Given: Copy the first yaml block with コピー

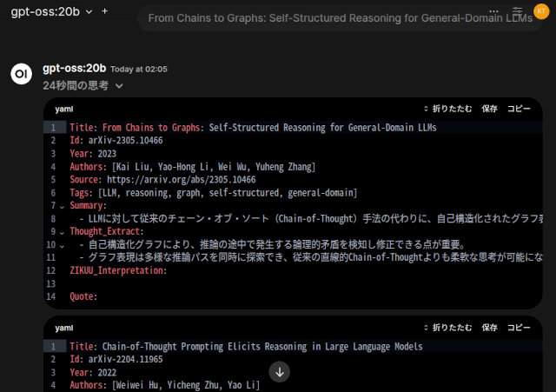Looking at the screenshot, I should click(x=519, y=110).
